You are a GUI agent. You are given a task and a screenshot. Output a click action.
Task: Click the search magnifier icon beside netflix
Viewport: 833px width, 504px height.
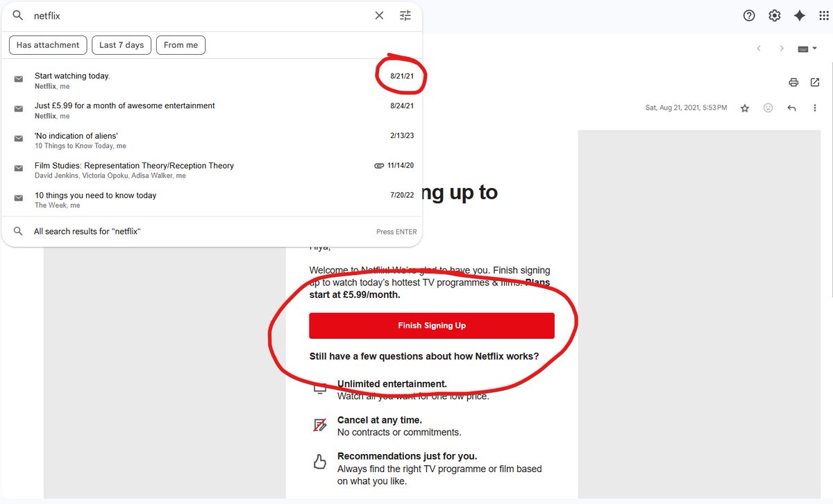(x=18, y=15)
